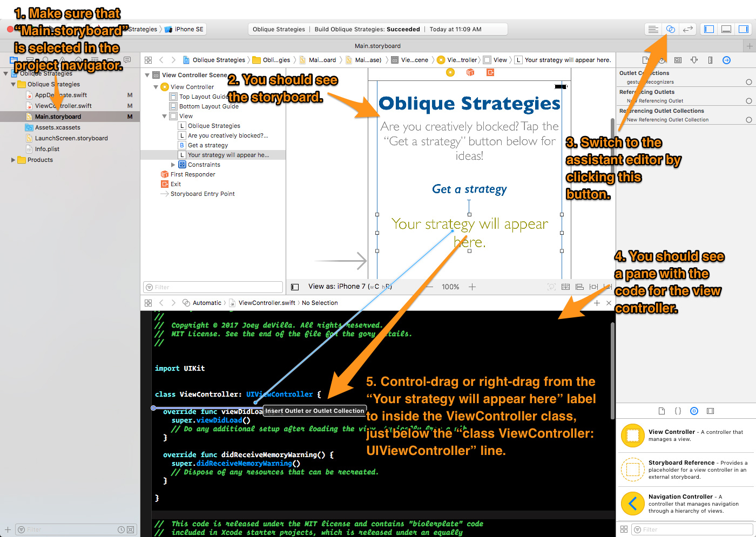Add a new editor tab with plus button
The width and height of the screenshot is (756, 537).
750,46
